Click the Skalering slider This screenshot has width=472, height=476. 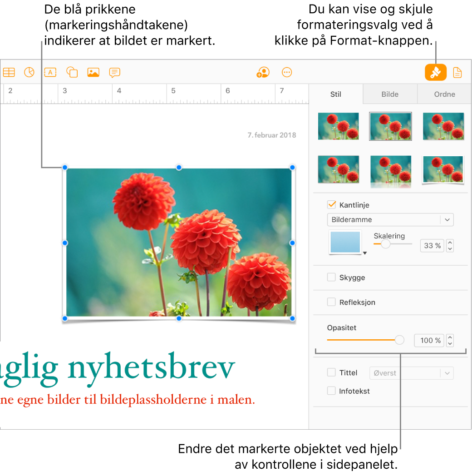(x=393, y=244)
